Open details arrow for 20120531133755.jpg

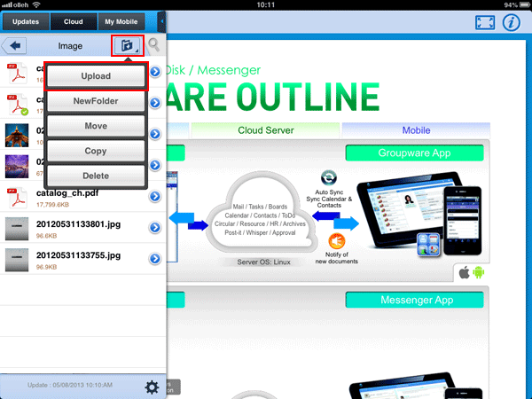[x=154, y=259]
